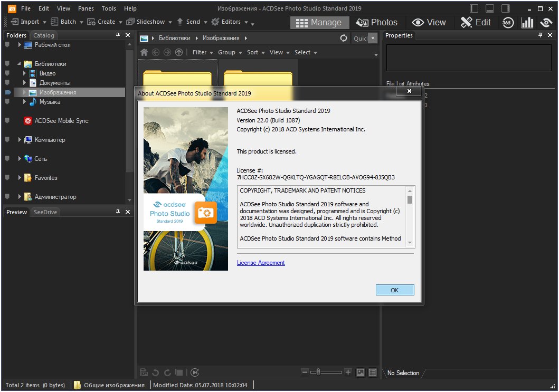Toggle Easy-Select marker for Библиотеки
The image size is (559, 392).
(x=7, y=64)
